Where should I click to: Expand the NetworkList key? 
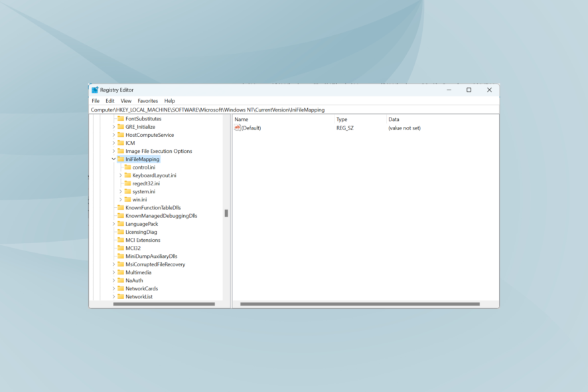click(x=113, y=296)
